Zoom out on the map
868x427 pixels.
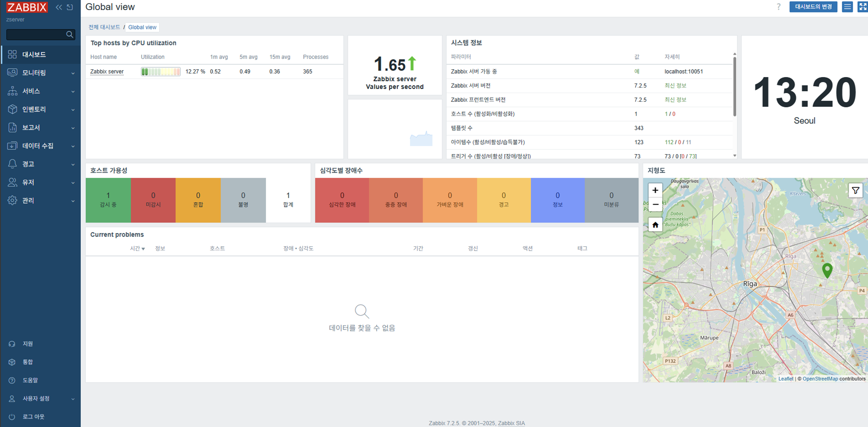[x=655, y=205]
